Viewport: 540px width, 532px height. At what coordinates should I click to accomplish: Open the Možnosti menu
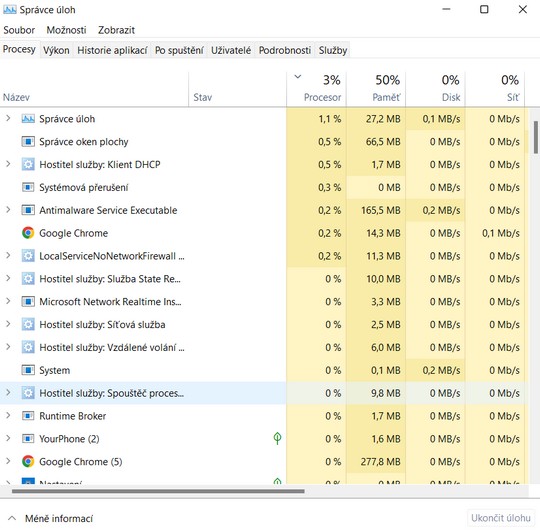66,30
